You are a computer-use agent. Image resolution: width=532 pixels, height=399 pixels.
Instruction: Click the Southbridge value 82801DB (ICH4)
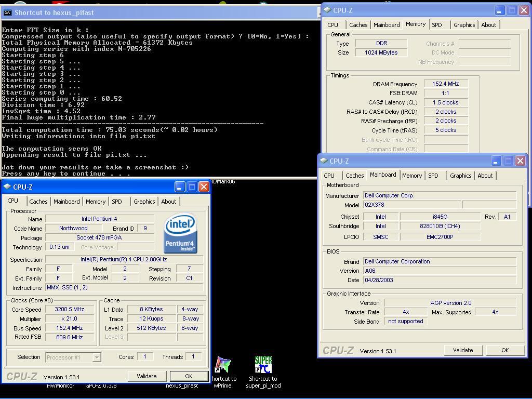(x=440, y=226)
